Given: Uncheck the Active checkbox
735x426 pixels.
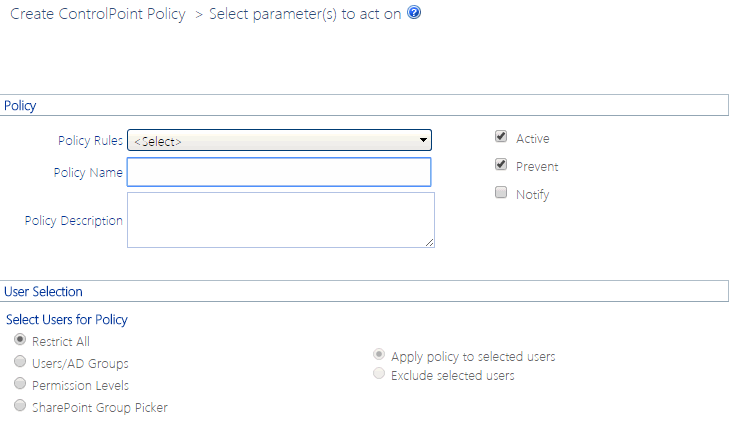Looking at the screenshot, I should (501, 138).
